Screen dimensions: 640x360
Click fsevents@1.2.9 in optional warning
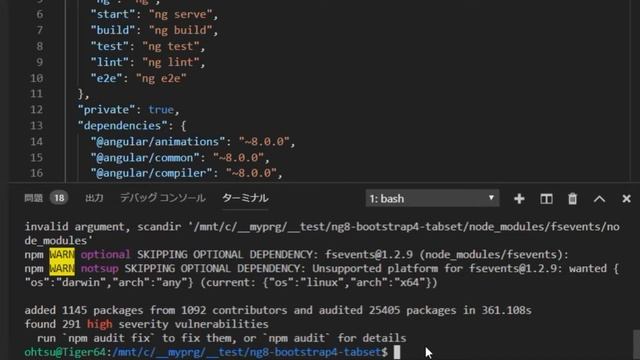click(x=369, y=255)
